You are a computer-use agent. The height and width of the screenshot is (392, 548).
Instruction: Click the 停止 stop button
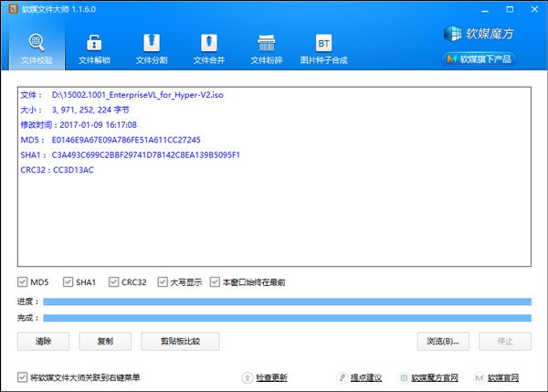505,341
